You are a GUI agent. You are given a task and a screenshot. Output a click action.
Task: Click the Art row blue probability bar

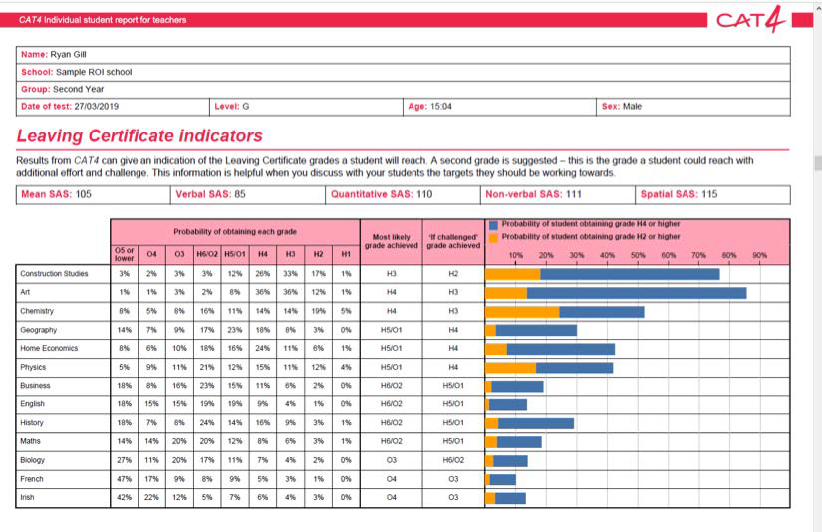pyautogui.click(x=636, y=293)
